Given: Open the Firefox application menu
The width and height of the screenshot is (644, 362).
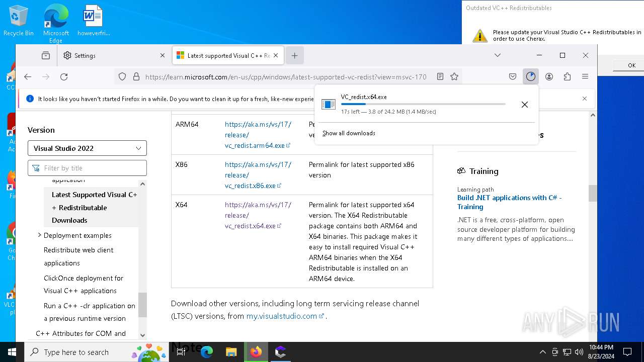Looking at the screenshot, I should (x=585, y=77).
